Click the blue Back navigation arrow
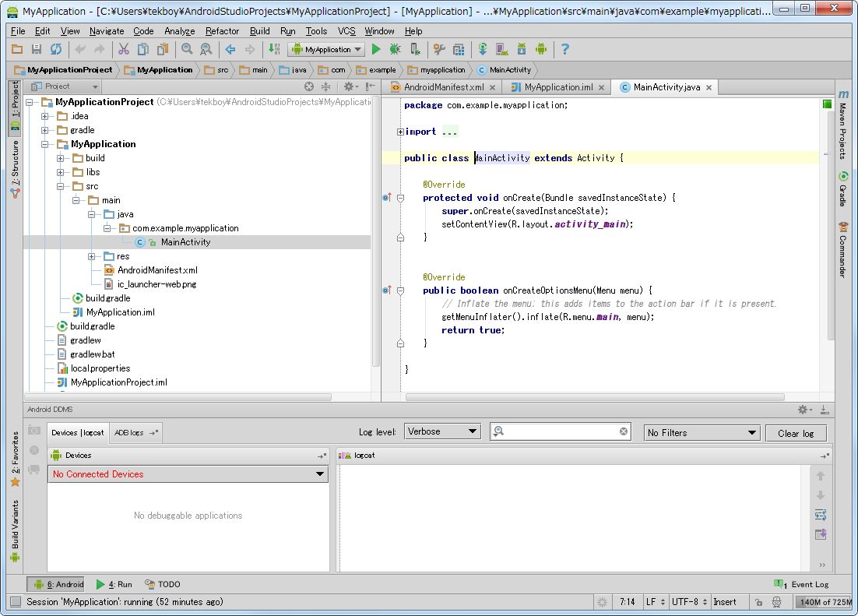This screenshot has height=616, width=858. (x=230, y=49)
